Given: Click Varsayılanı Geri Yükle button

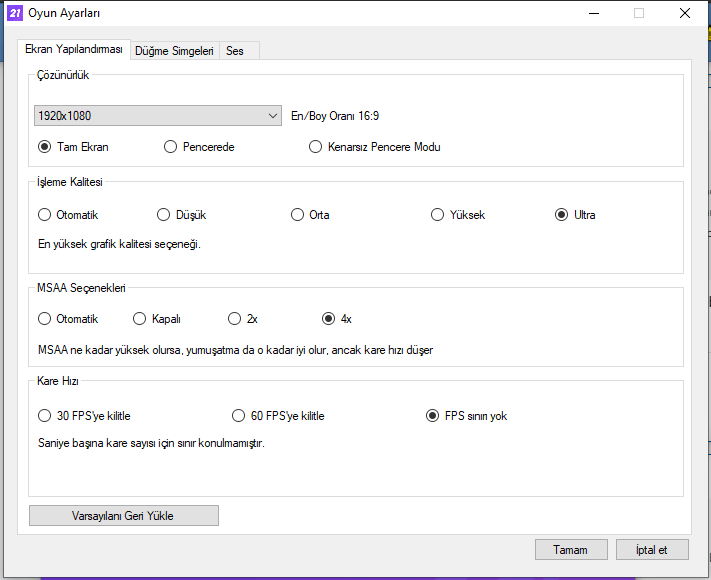Looking at the screenshot, I should pyautogui.click(x=124, y=516).
